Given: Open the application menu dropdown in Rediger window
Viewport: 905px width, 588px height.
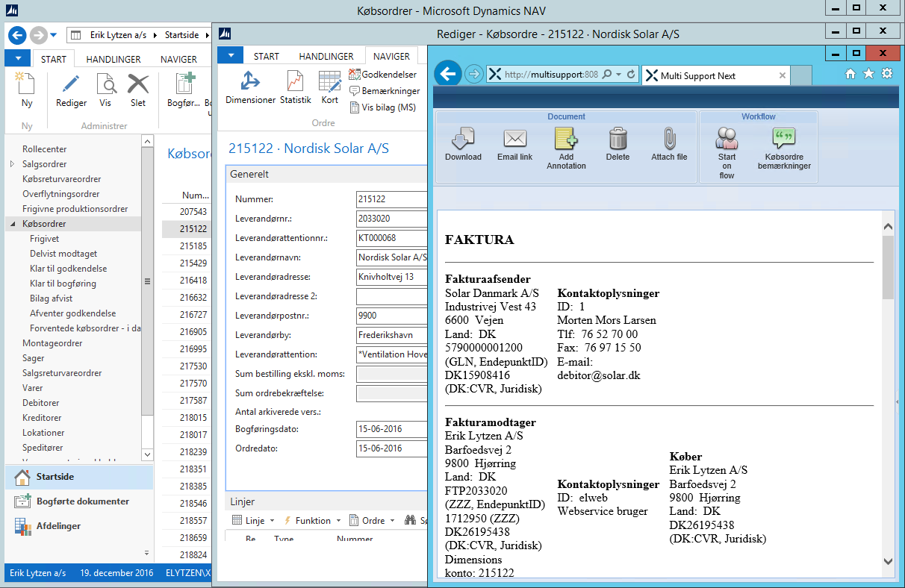Looking at the screenshot, I should [x=231, y=56].
